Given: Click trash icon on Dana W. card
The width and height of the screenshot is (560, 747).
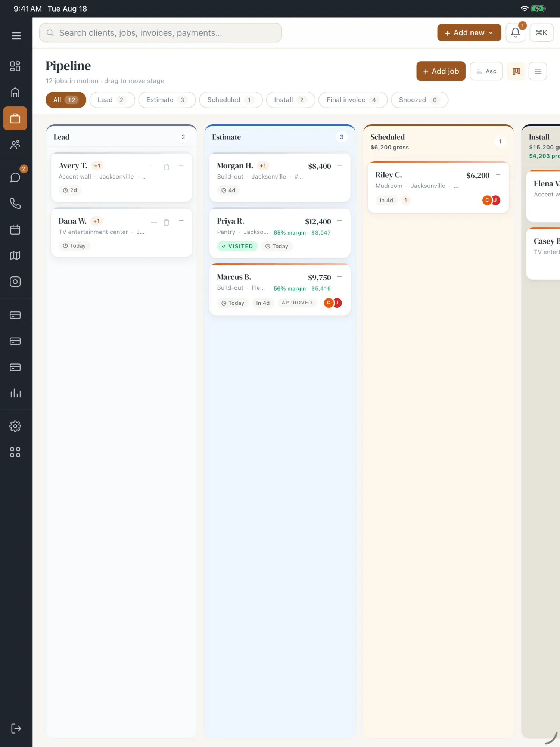Looking at the screenshot, I should point(167,222).
